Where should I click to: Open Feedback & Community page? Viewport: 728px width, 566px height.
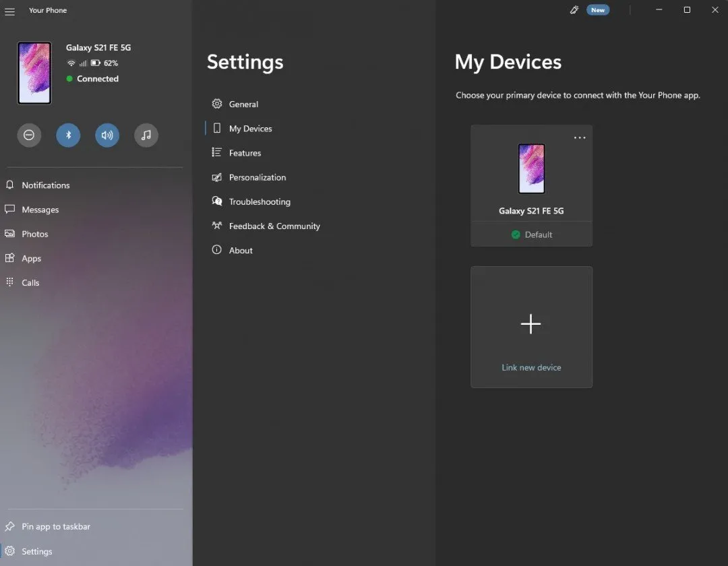click(x=274, y=226)
